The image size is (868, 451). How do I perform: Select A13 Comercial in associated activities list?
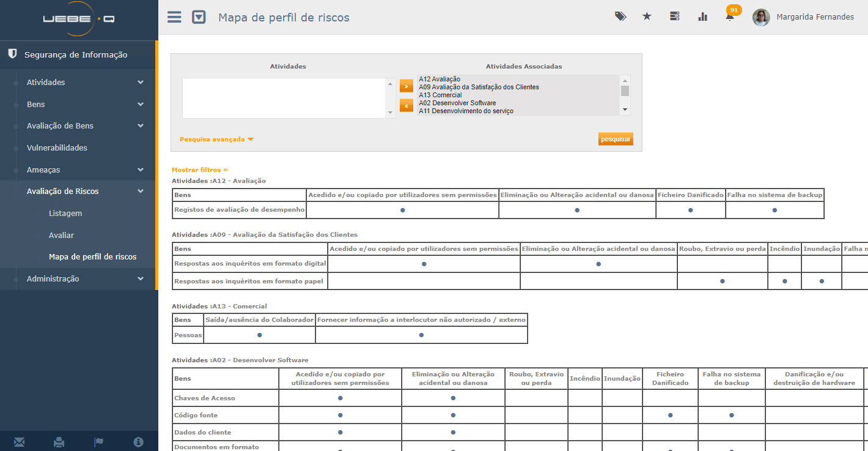[440, 95]
